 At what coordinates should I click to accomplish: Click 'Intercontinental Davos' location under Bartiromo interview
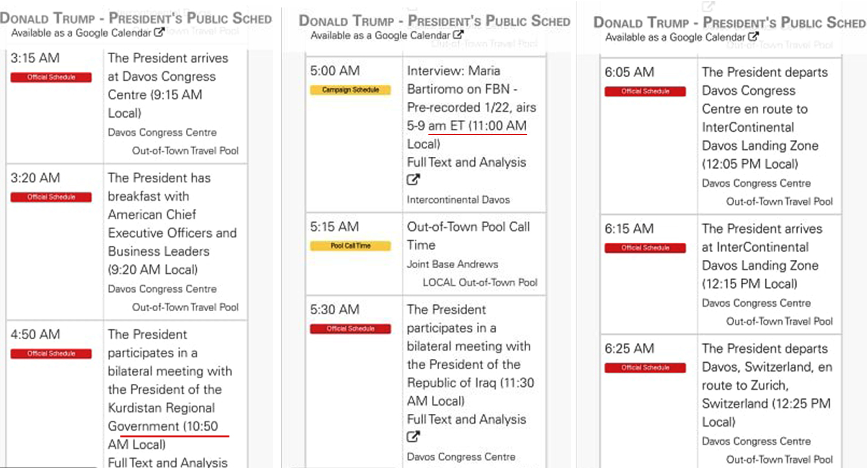(x=458, y=200)
